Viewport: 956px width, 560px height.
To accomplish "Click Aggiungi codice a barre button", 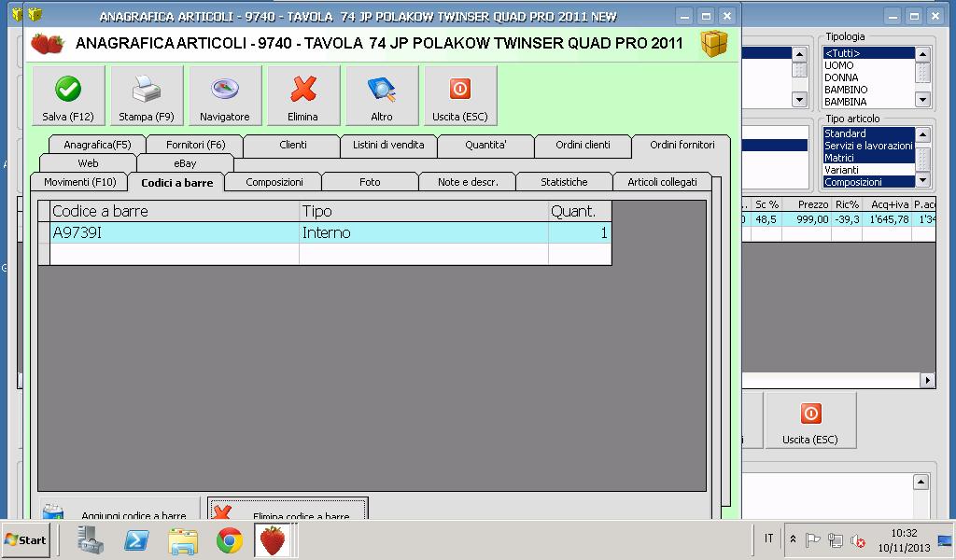I will tap(119, 509).
